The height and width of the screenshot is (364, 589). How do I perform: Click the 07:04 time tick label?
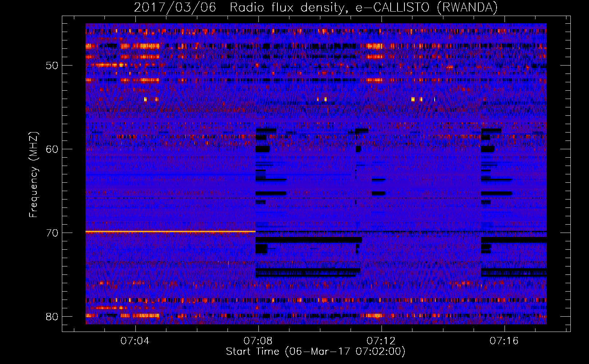(135, 341)
